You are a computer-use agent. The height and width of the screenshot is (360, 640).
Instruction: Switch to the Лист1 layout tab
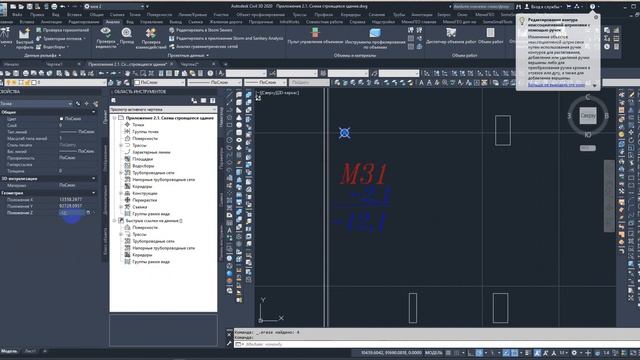pyautogui.click(x=30, y=351)
